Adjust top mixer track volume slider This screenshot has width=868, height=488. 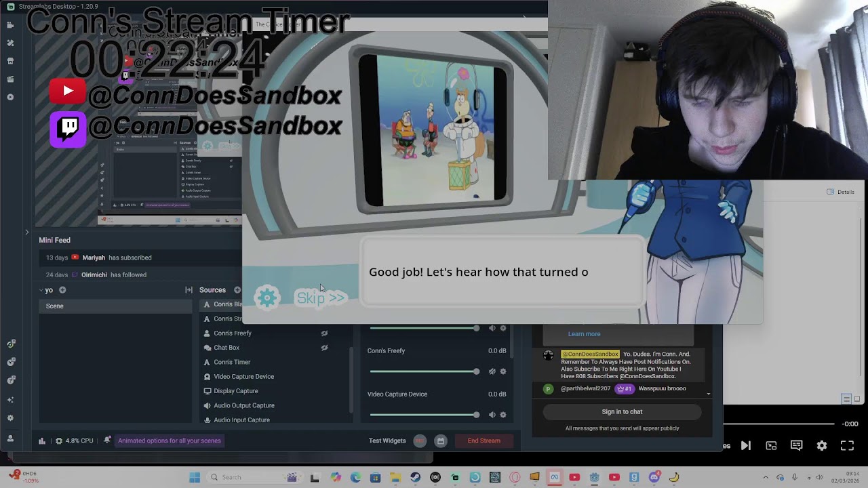(424, 328)
